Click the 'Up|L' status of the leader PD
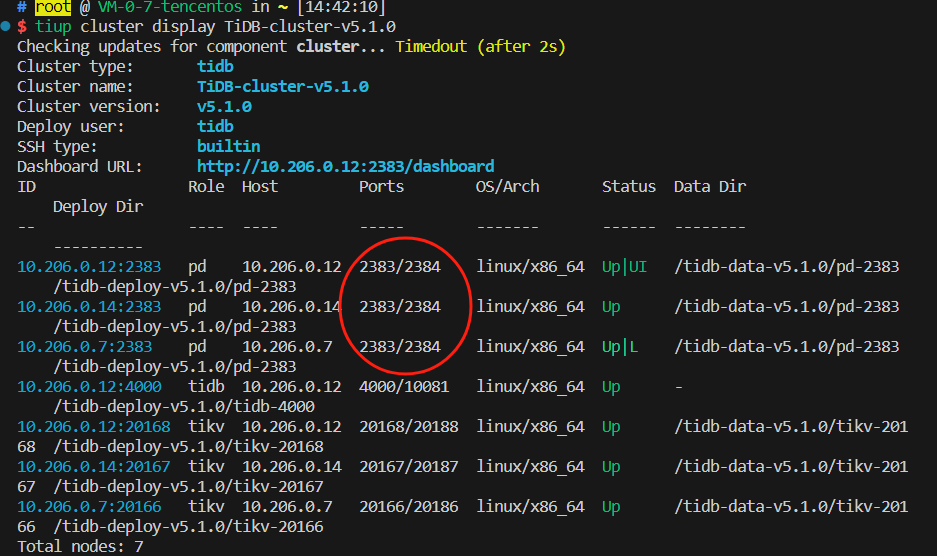This screenshot has height=556, width=937. coord(620,347)
